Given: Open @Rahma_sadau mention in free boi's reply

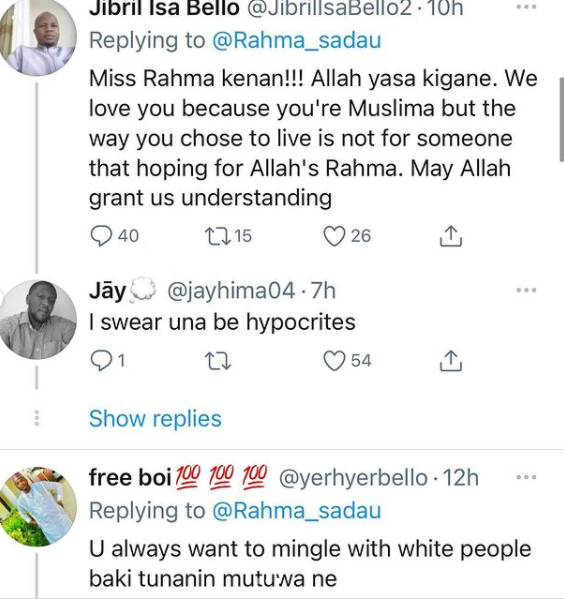Looking at the screenshot, I should click(x=297, y=511).
